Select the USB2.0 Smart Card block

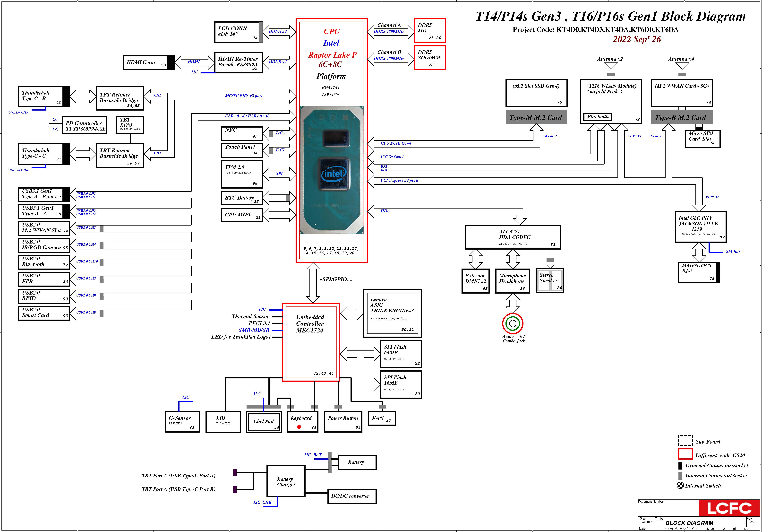44,313
